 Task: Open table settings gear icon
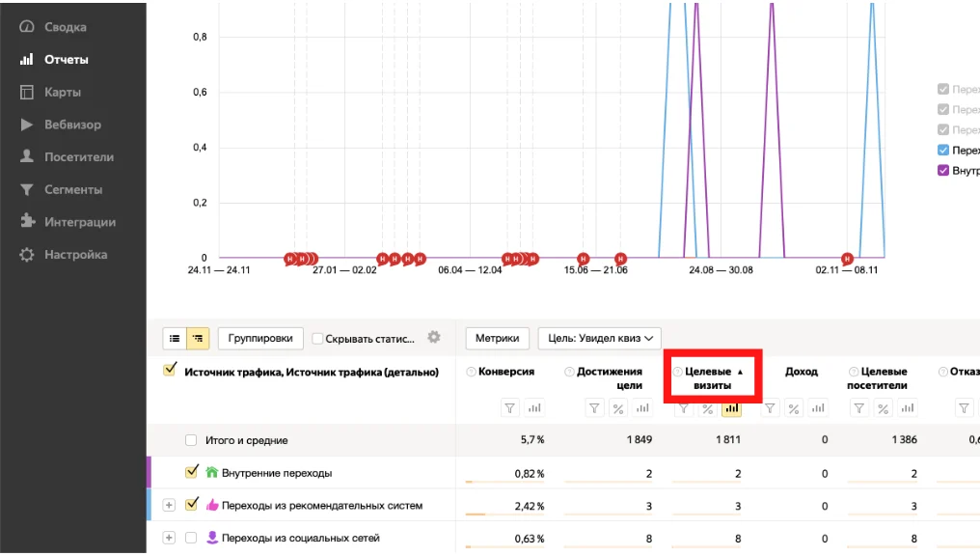(x=434, y=337)
